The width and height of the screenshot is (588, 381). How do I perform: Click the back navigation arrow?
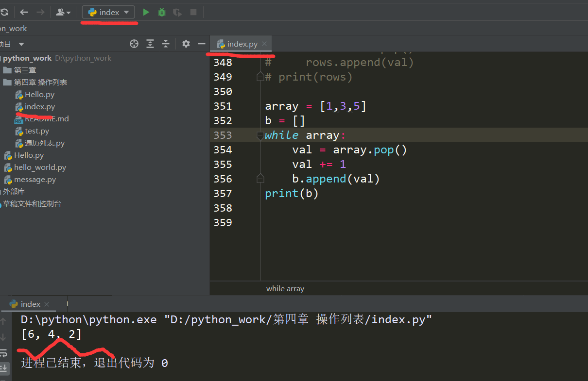point(24,12)
